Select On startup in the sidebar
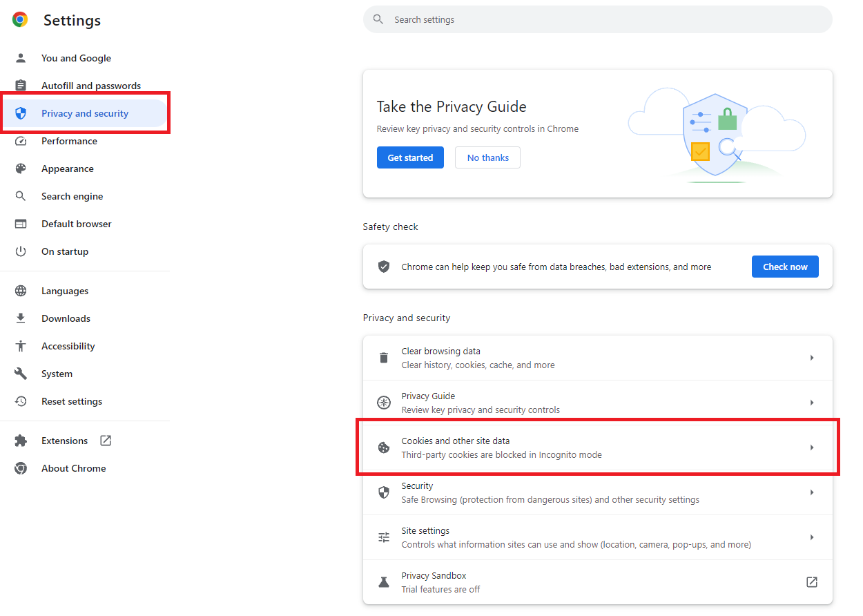863x616 pixels. [x=65, y=251]
